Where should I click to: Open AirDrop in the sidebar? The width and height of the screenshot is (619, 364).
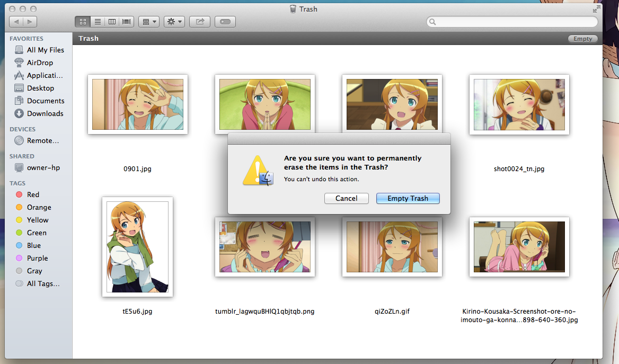(40, 63)
